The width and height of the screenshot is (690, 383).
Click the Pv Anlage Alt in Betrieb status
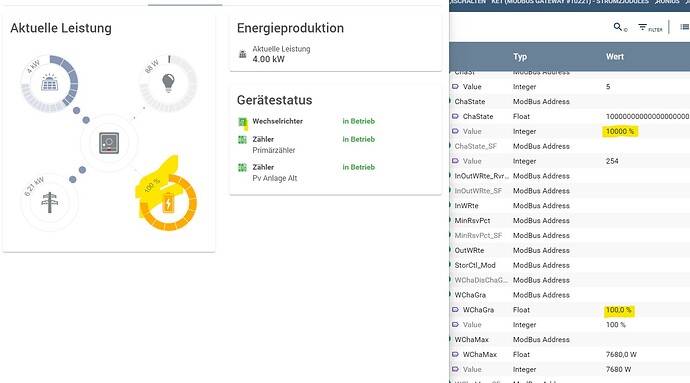359,167
